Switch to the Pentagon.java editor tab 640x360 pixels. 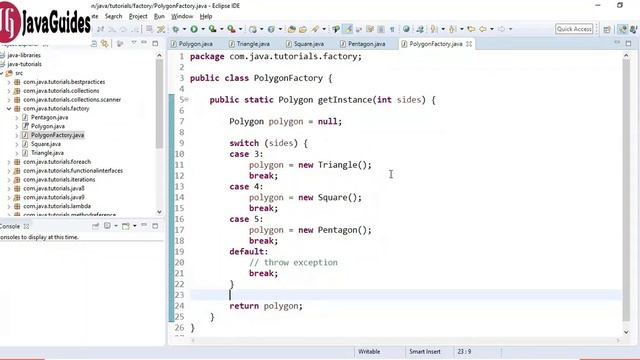click(363, 44)
